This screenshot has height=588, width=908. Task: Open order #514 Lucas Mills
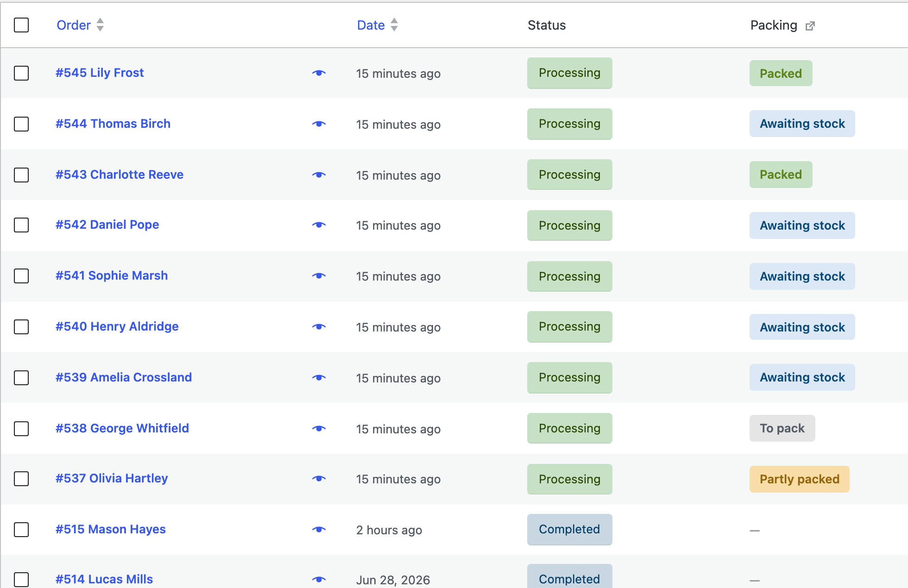pos(104,579)
